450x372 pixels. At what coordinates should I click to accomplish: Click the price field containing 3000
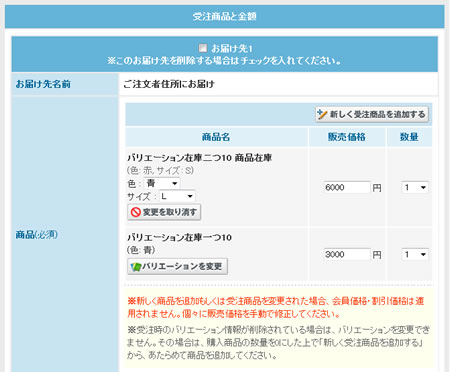click(x=347, y=255)
